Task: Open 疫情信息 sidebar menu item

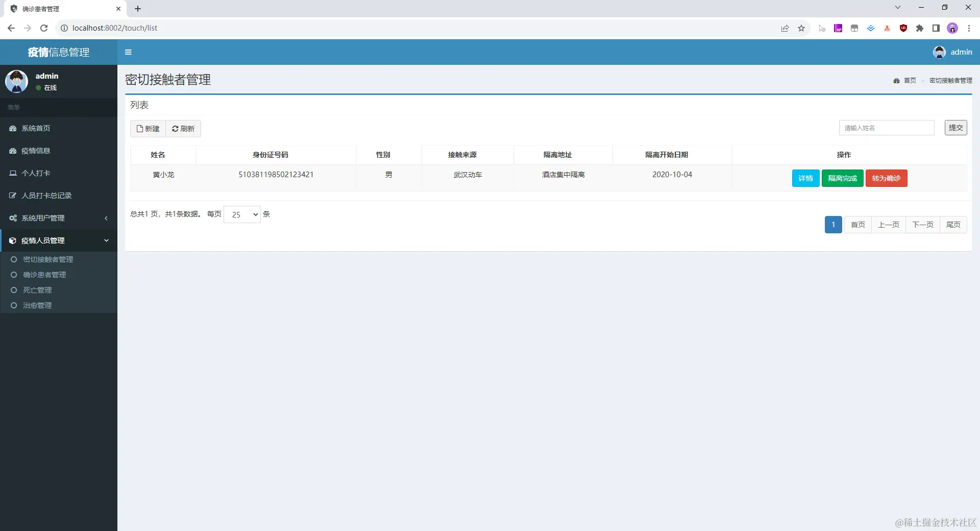Action: coord(59,151)
